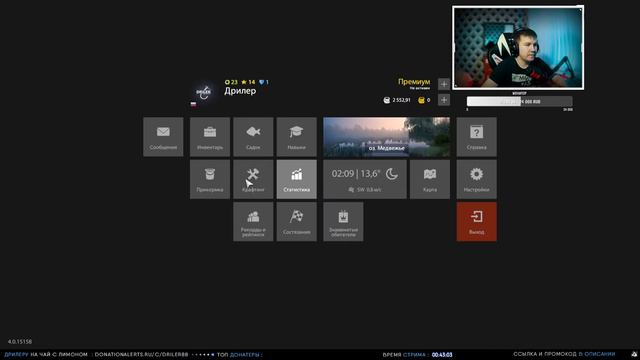Click the crescent moon weather icon

click(391, 174)
